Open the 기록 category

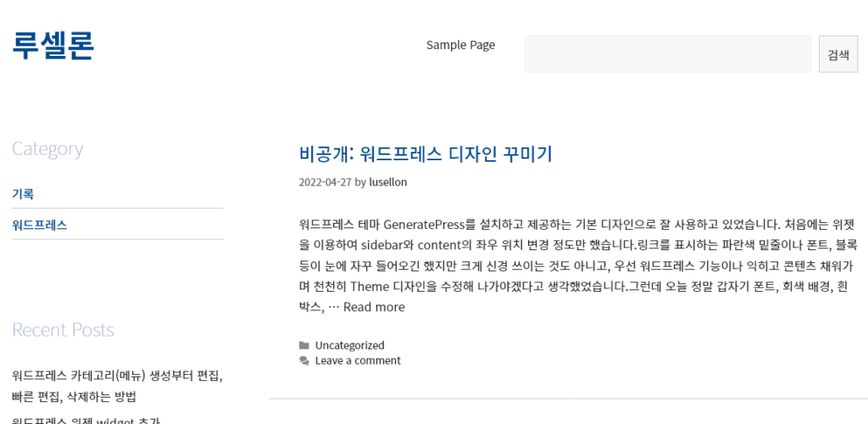click(x=23, y=194)
